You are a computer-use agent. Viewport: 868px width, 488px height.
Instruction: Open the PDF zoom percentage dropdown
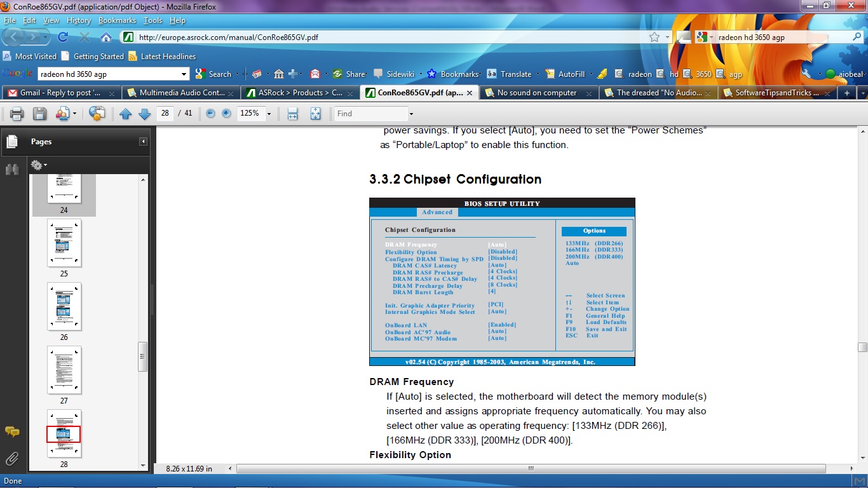coord(269,114)
